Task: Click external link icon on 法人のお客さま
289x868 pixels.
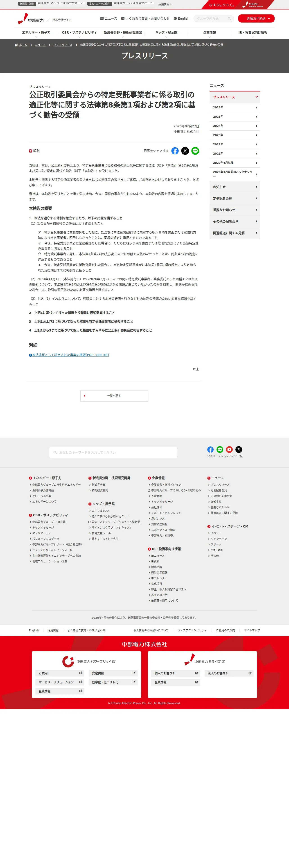Action: (x=250, y=673)
